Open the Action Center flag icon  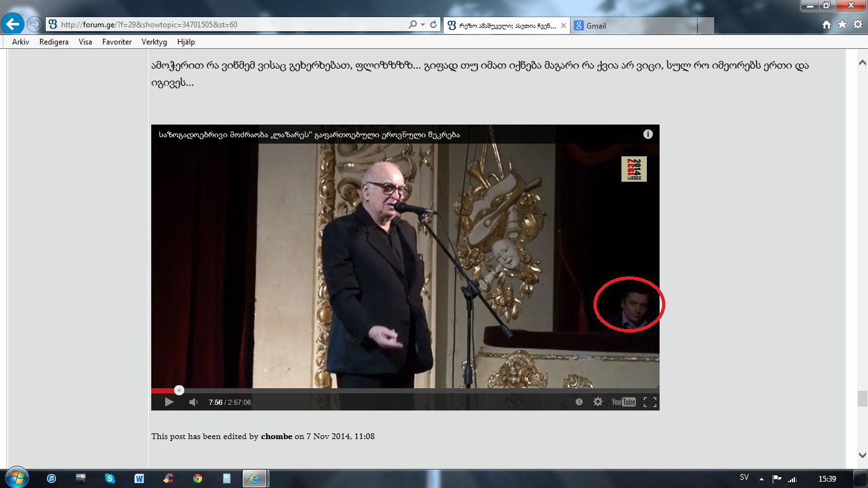[776, 478]
